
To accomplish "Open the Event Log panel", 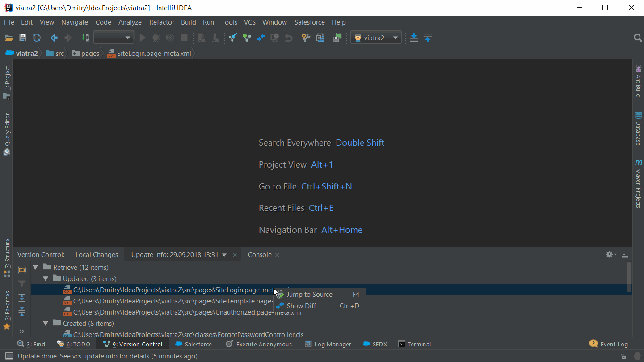I will click(609, 344).
